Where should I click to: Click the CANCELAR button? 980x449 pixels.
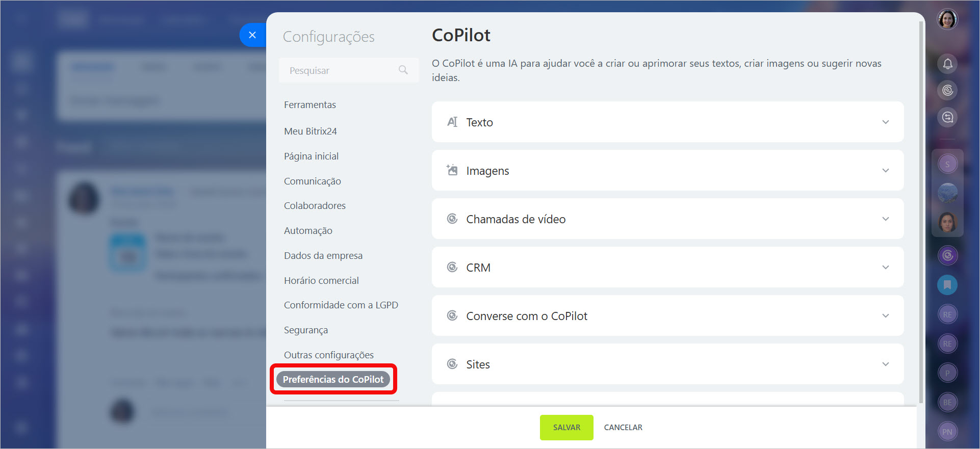(623, 428)
